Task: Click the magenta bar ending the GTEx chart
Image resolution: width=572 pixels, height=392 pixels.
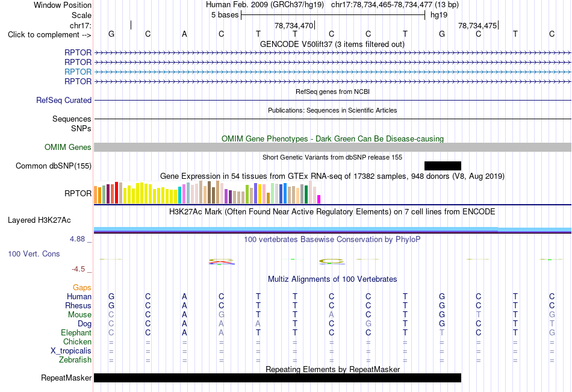Action: pyautogui.click(x=319, y=199)
